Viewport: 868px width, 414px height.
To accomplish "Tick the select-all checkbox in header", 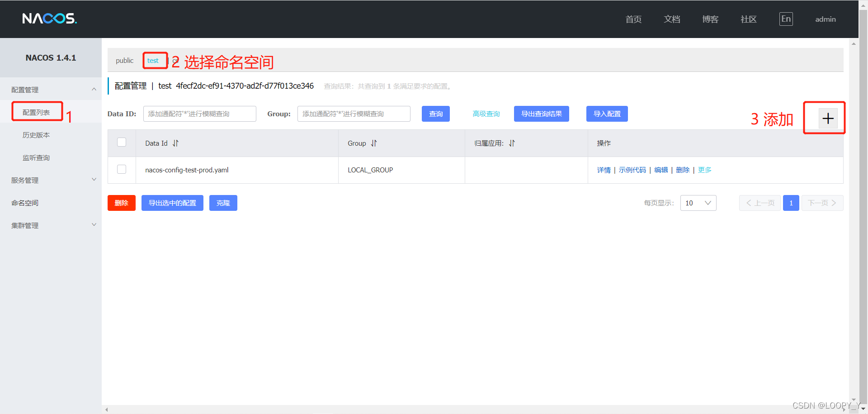I will (x=122, y=142).
